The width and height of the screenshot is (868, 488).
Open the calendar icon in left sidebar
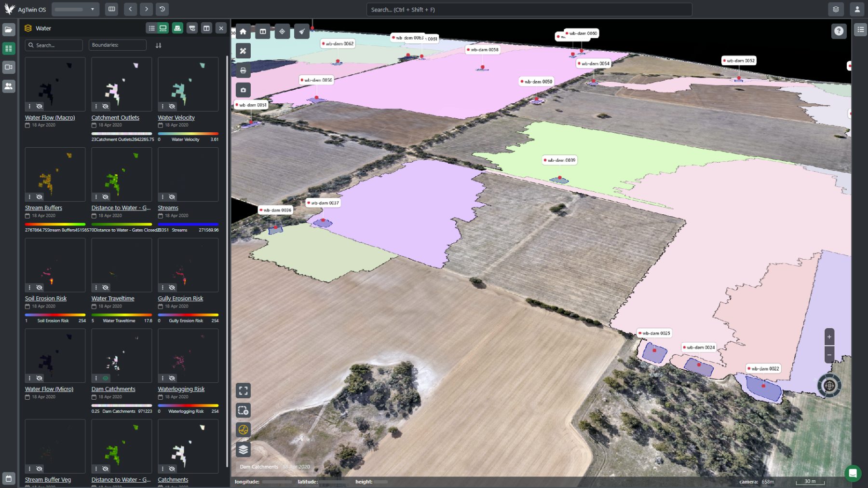[x=9, y=478]
